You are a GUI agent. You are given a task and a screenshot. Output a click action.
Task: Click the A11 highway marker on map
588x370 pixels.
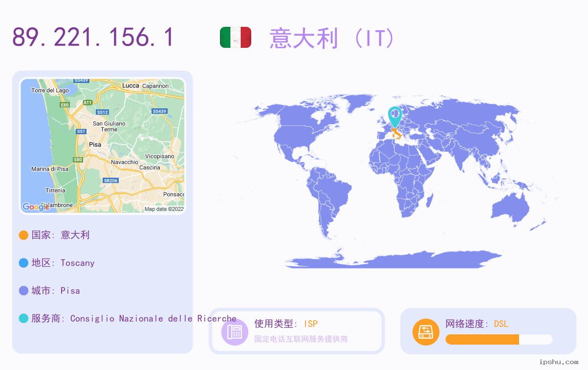[x=87, y=103]
